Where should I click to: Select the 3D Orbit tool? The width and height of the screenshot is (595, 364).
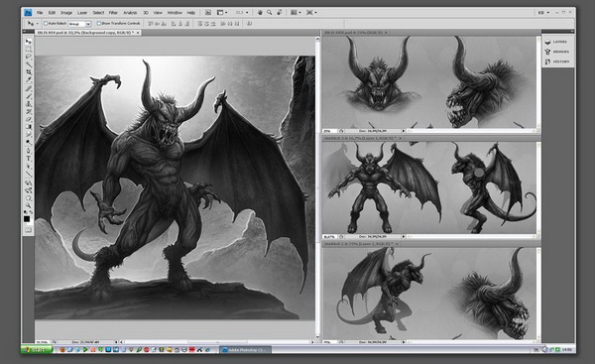point(28,190)
